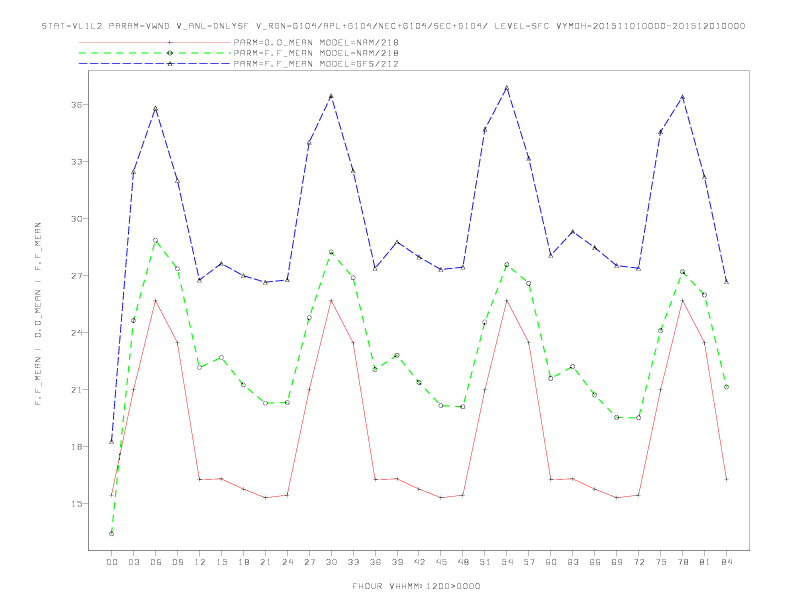Viewport: 792px width, 612px height.
Task: Click x-axis forecast hour label 69
Action: [617, 562]
